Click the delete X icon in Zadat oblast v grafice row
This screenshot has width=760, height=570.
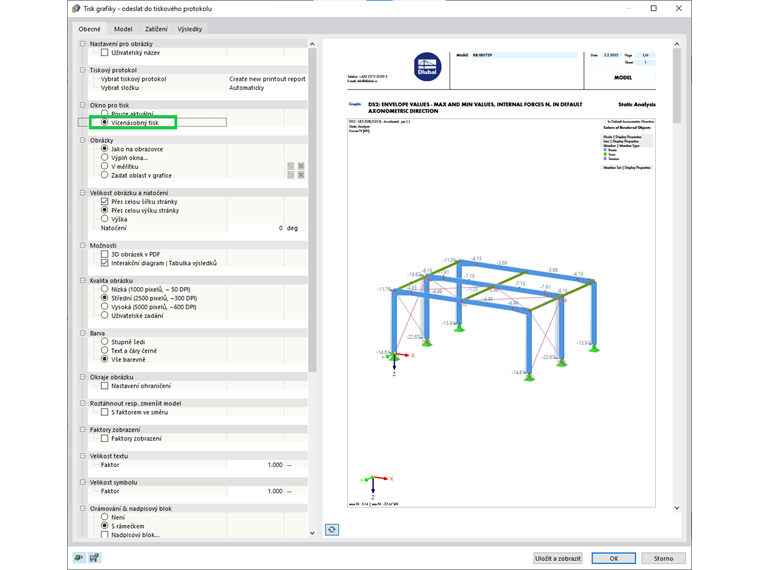[301, 175]
